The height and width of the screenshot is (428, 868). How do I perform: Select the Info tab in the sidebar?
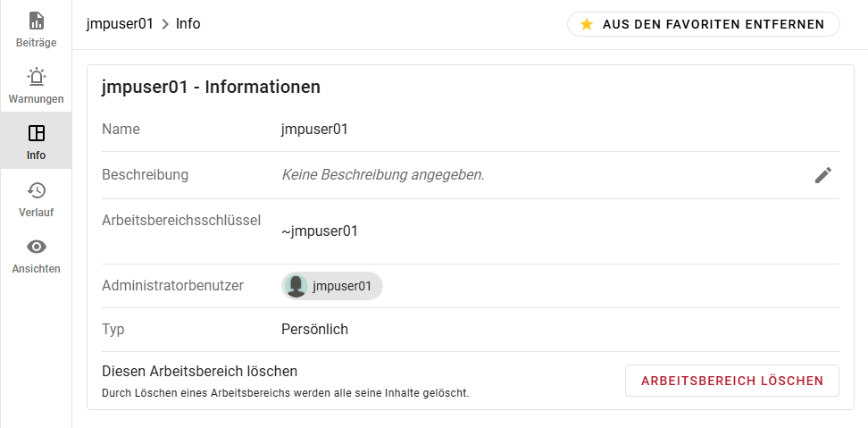(x=37, y=142)
